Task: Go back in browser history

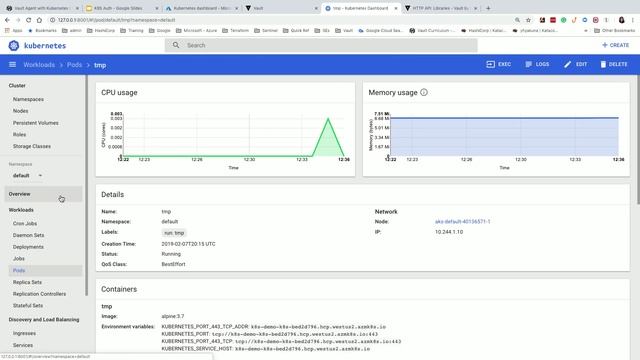Action: pyautogui.click(x=7, y=20)
